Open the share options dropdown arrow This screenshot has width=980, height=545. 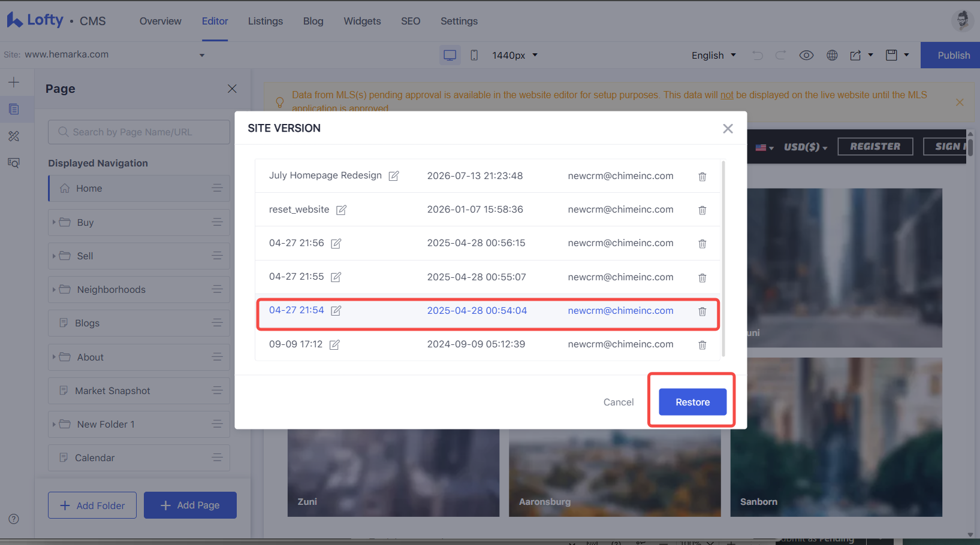pos(871,55)
